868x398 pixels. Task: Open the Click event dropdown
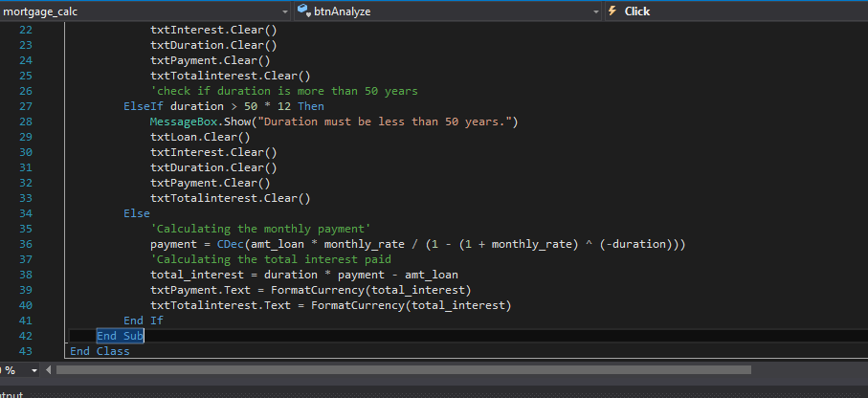pos(736,11)
